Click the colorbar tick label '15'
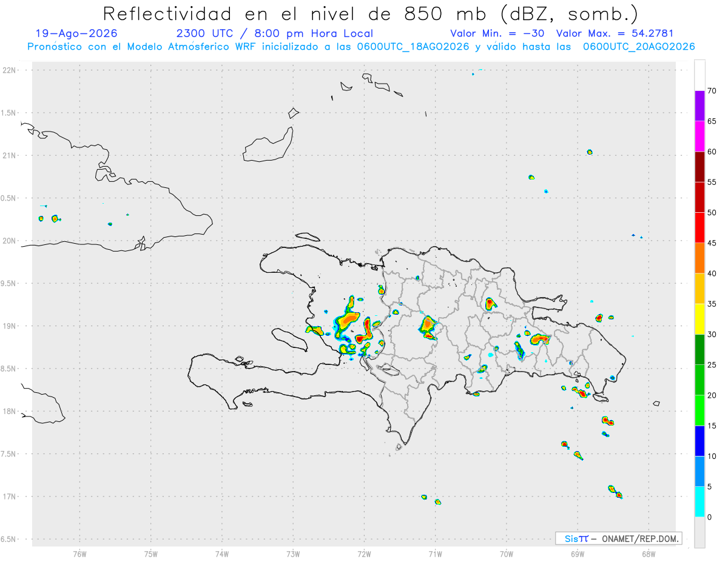 point(712,426)
